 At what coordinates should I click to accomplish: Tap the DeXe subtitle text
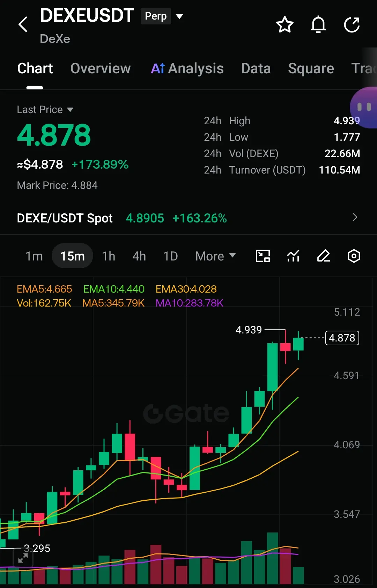[x=55, y=39]
